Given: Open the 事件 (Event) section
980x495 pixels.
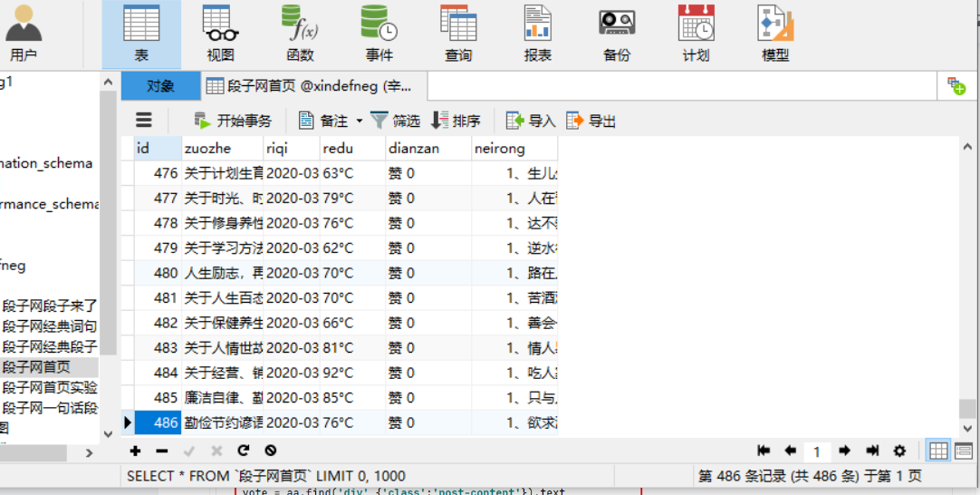Looking at the screenshot, I should (x=379, y=34).
